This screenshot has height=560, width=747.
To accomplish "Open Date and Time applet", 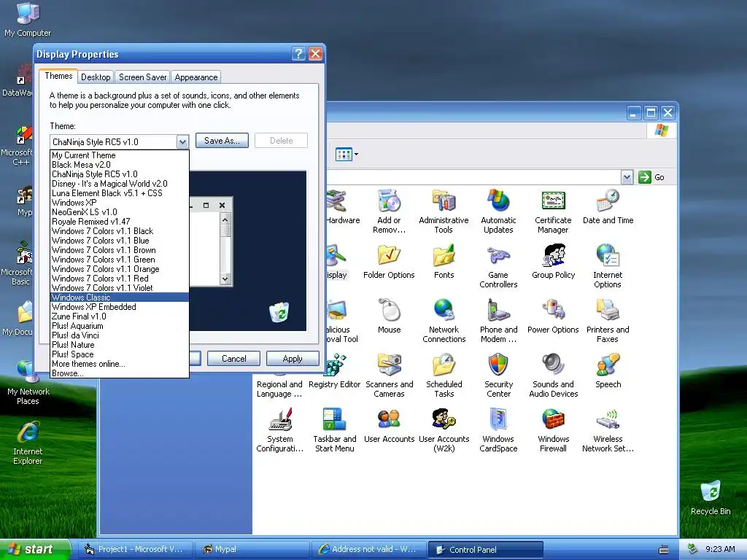I will coord(608,206).
